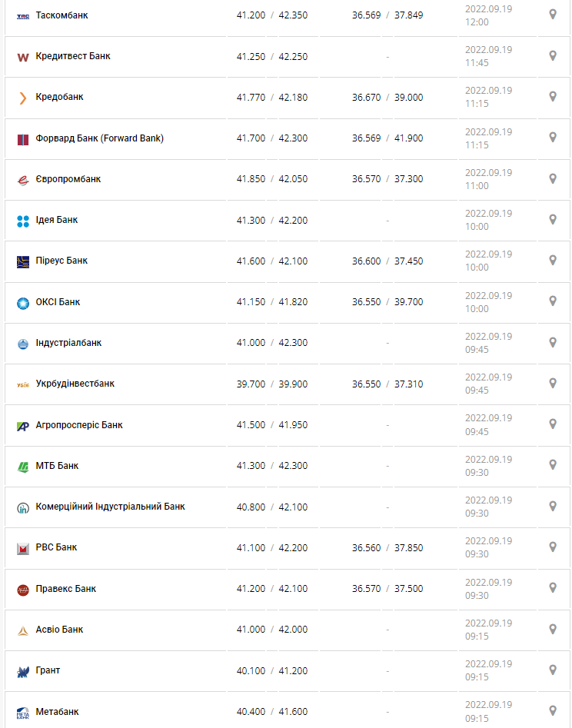Click the Ідея Банк logo icon

point(23,221)
